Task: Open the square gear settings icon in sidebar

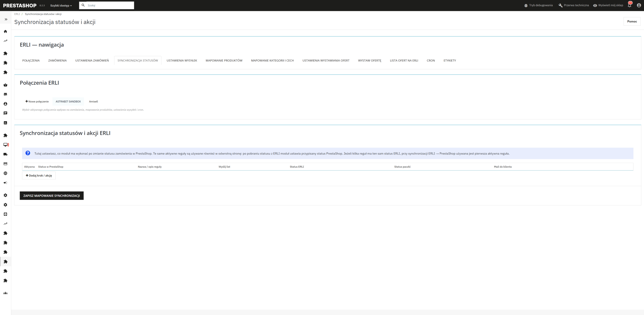Action: [x=5, y=214]
